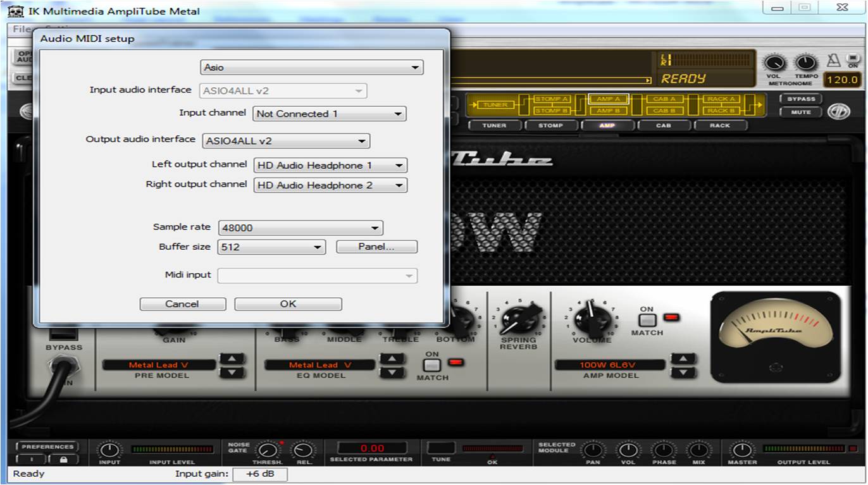
Task: Switch to the STOMP tab
Action: pos(550,125)
